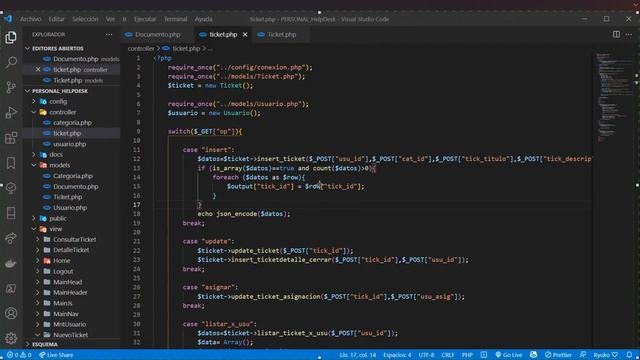Open Run and Debug view

tap(11, 113)
